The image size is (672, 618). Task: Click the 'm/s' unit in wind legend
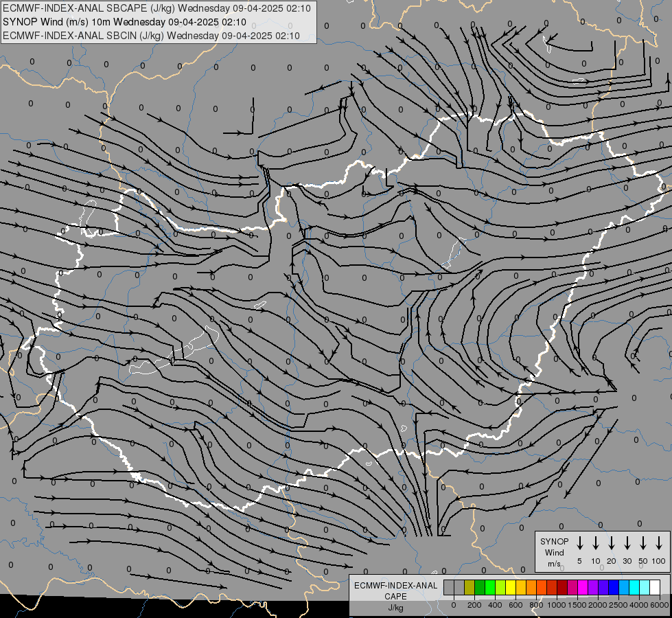(x=554, y=564)
